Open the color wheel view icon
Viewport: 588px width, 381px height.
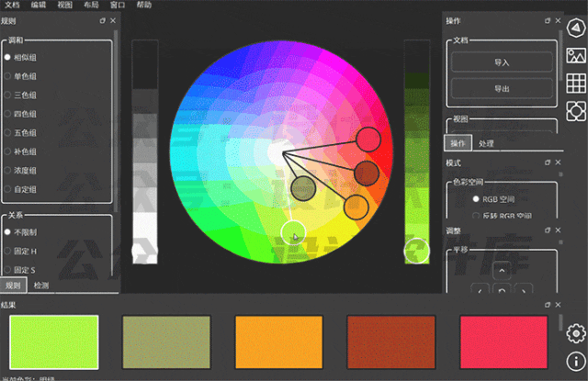point(576,28)
